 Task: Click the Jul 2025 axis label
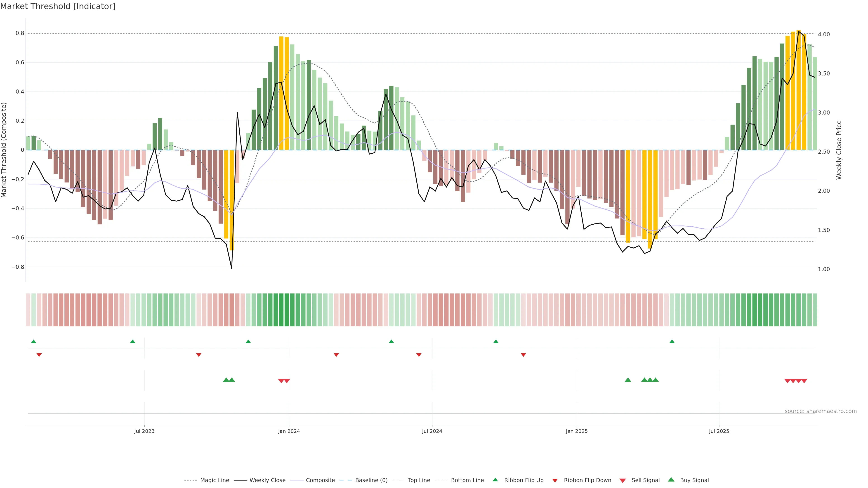(x=719, y=431)
